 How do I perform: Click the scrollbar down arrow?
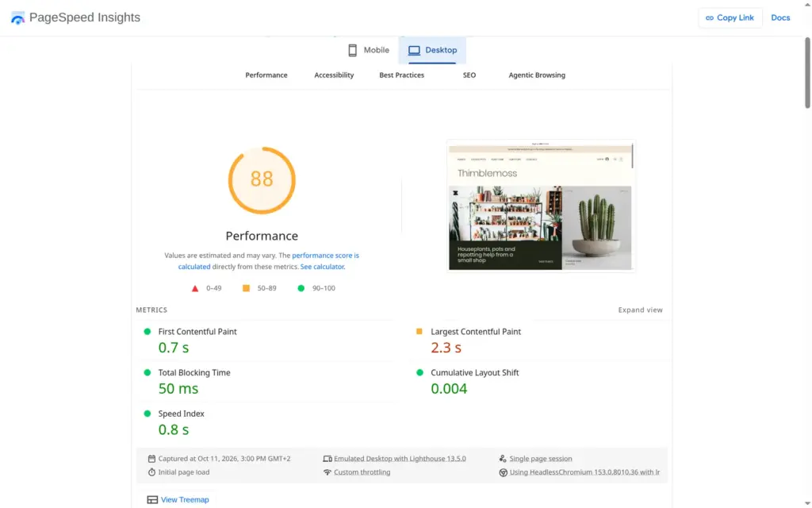tap(806, 504)
